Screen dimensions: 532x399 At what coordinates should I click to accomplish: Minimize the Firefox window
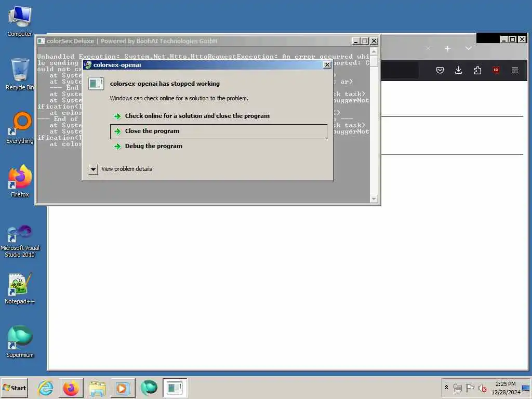[x=504, y=39]
